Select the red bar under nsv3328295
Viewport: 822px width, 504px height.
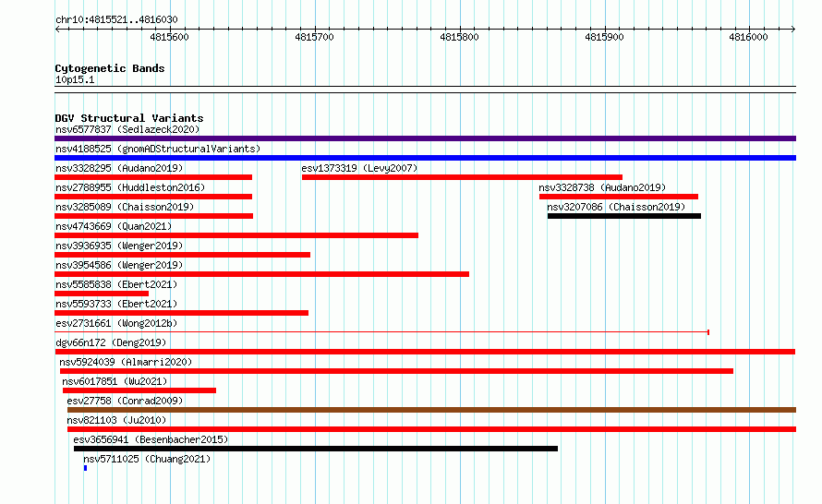[153, 177]
